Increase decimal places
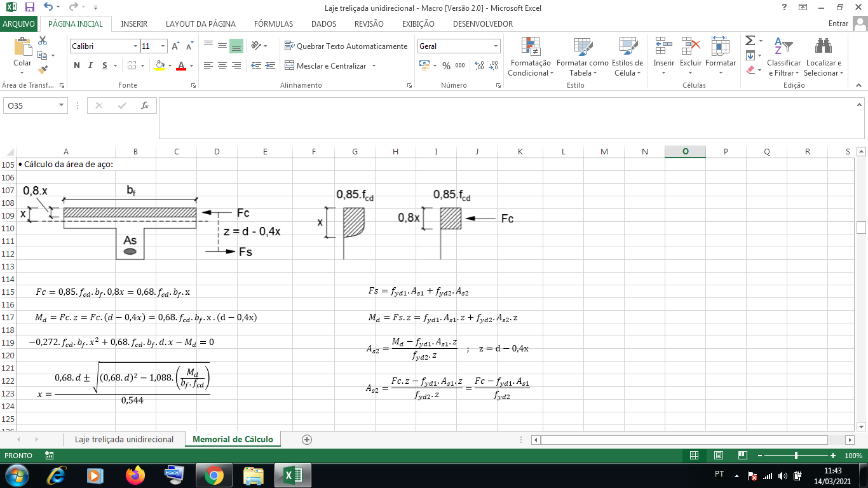 click(479, 65)
